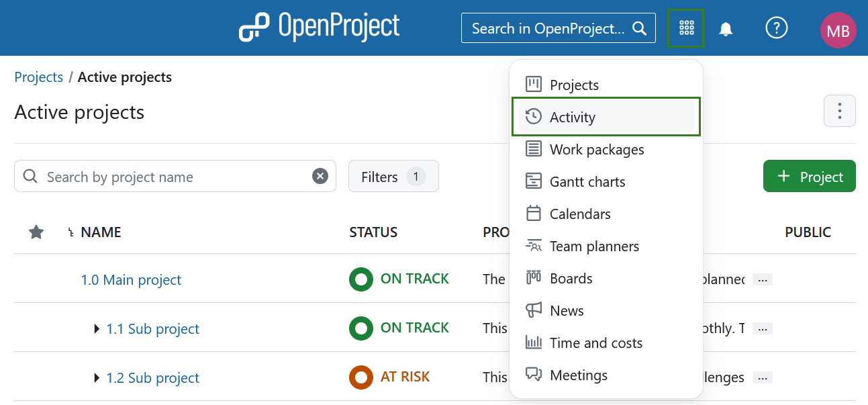Click the help question mark icon
The width and height of the screenshot is (868, 405).
click(777, 28)
